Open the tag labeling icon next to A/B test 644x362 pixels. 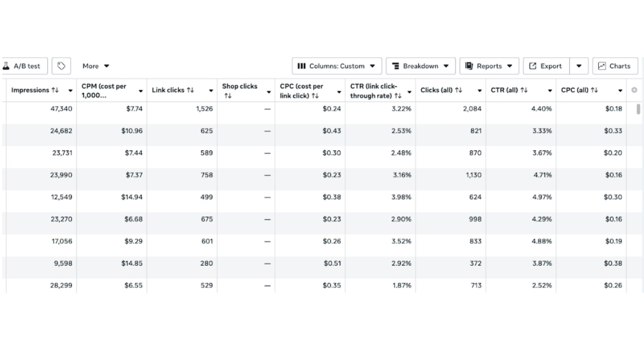61,66
